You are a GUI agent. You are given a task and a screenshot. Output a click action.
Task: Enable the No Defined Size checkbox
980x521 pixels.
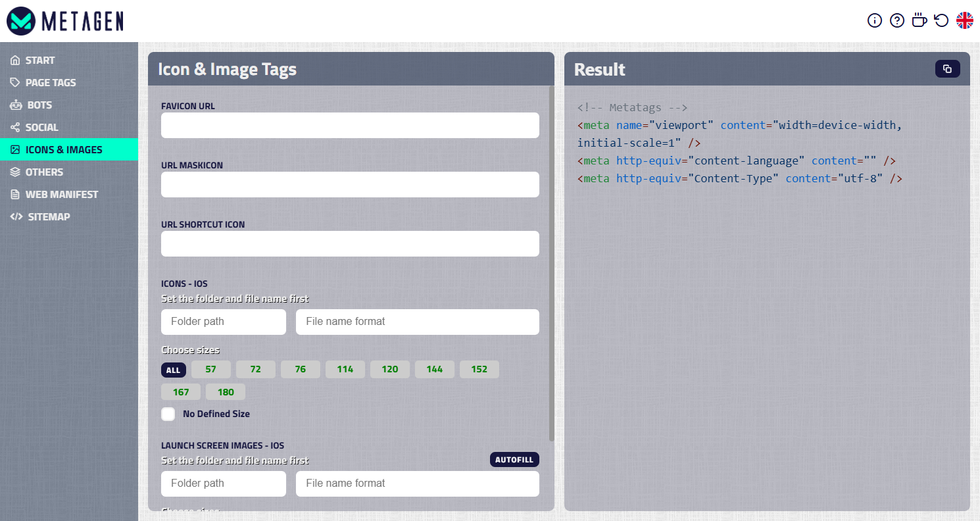coord(168,414)
